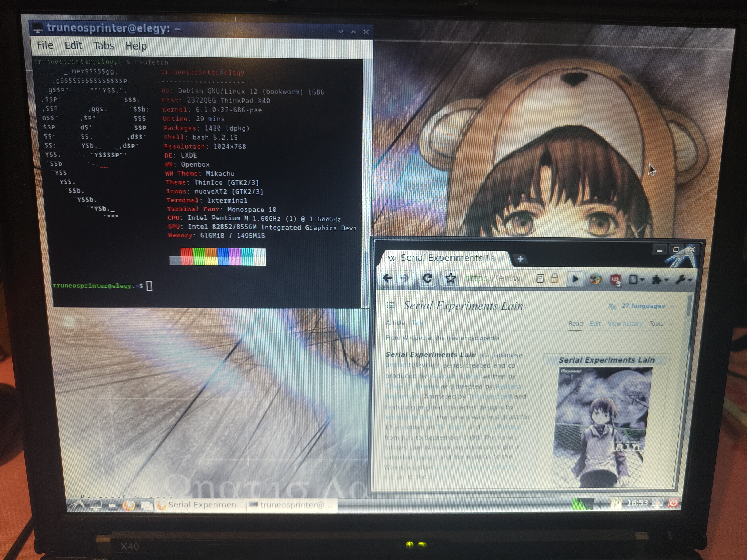The height and width of the screenshot is (560, 747).
Task: Open View history on Wikipedia
Action: pyautogui.click(x=625, y=323)
